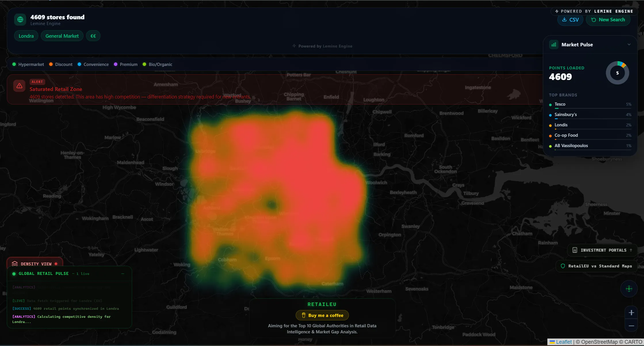Screen dimensions: 644x346
Task: Collapse the Market Pulse panel chevron
Action: tap(629, 45)
